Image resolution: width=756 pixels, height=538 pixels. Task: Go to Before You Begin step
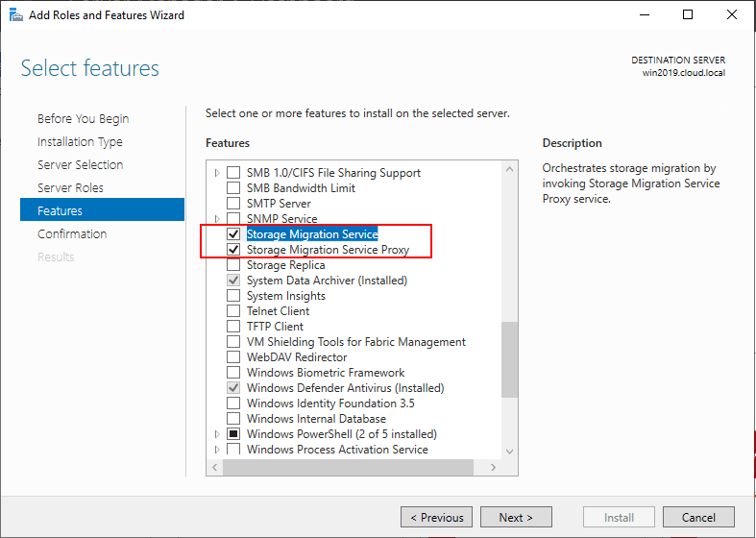pyautogui.click(x=83, y=118)
